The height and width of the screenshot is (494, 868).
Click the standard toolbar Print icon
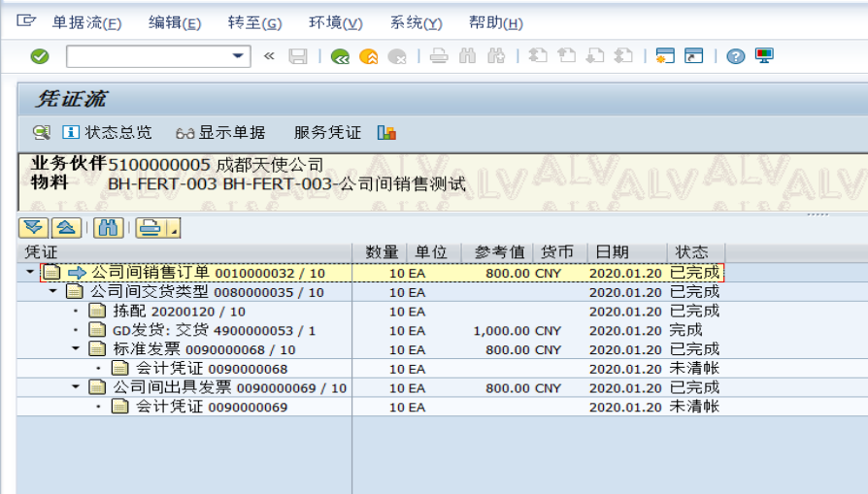click(439, 56)
